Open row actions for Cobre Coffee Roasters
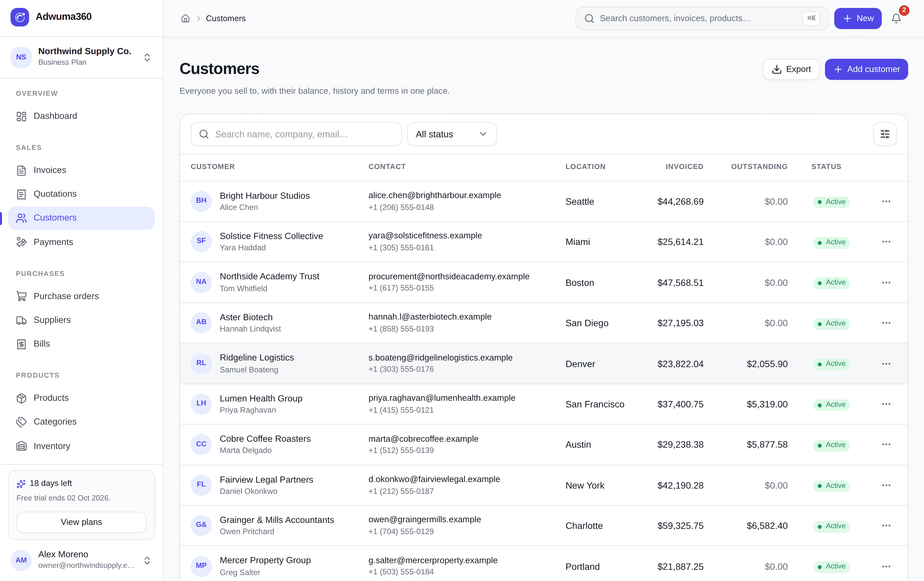This screenshot has height=581, width=924. [886, 444]
